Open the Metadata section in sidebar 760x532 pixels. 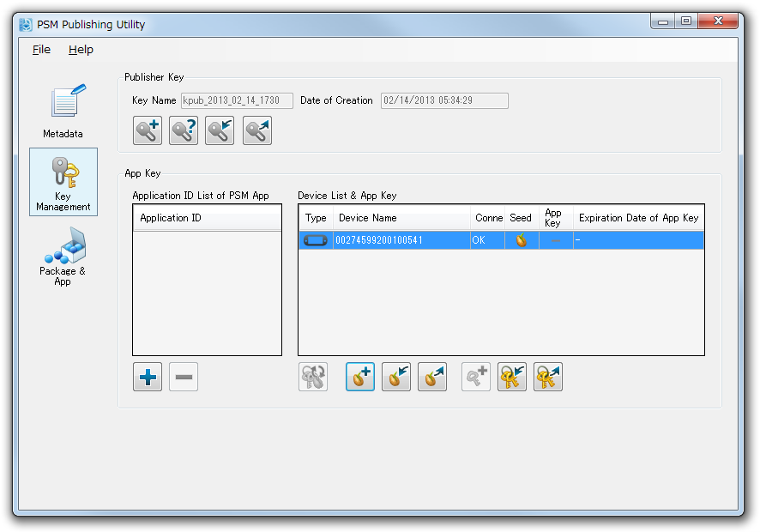pyautogui.click(x=63, y=112)
